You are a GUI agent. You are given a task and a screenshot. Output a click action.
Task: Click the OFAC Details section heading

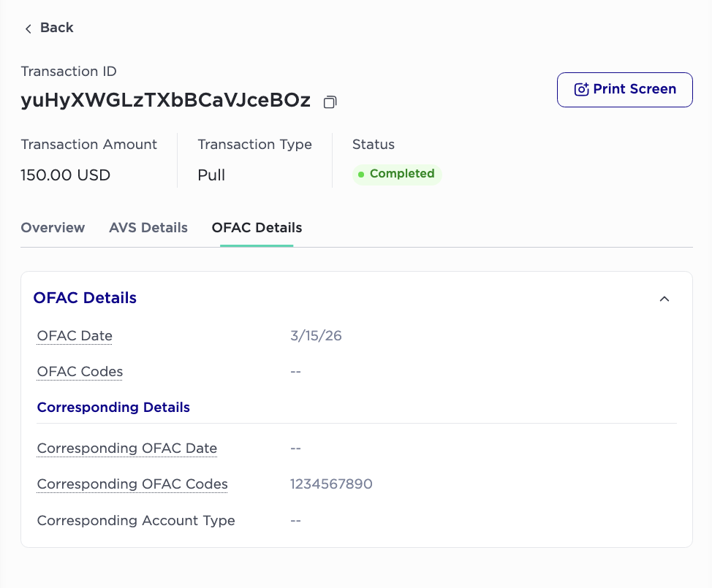[x=85, y=298]
